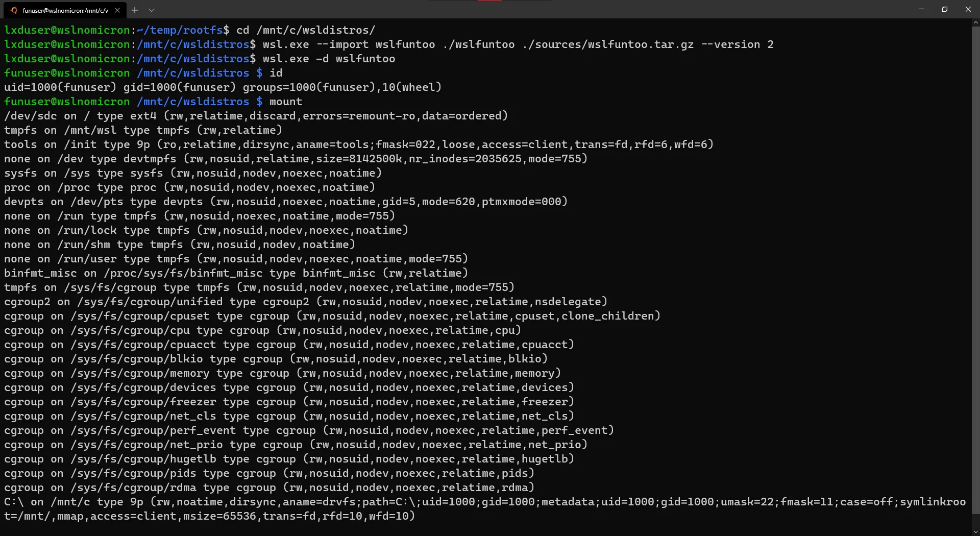980x536 pixels.
Task: Click the Ubuntu icon on the terminal tab
Action: (14, 10)
